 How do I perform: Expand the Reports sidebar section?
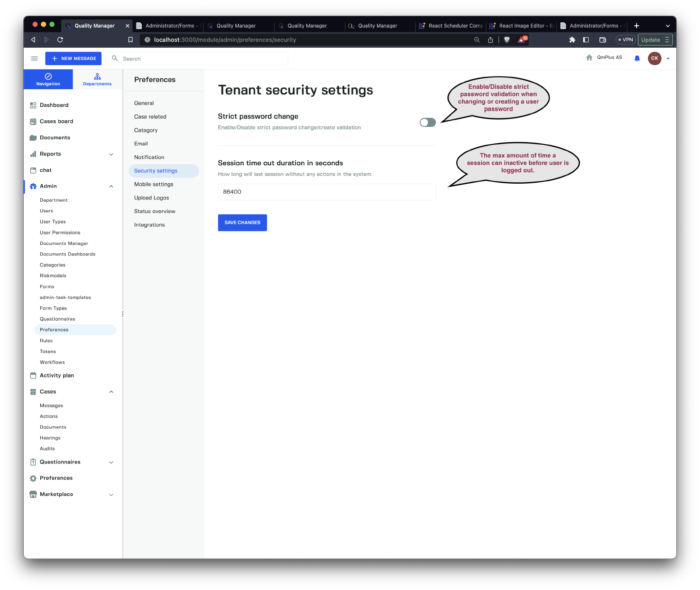tap(111, 154)
